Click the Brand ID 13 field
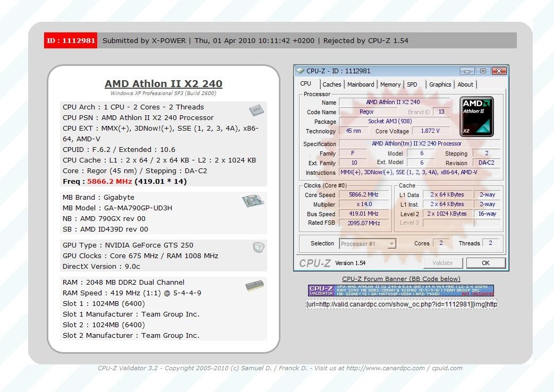This screenshot has width=554, height=392. tap(441, 112)
